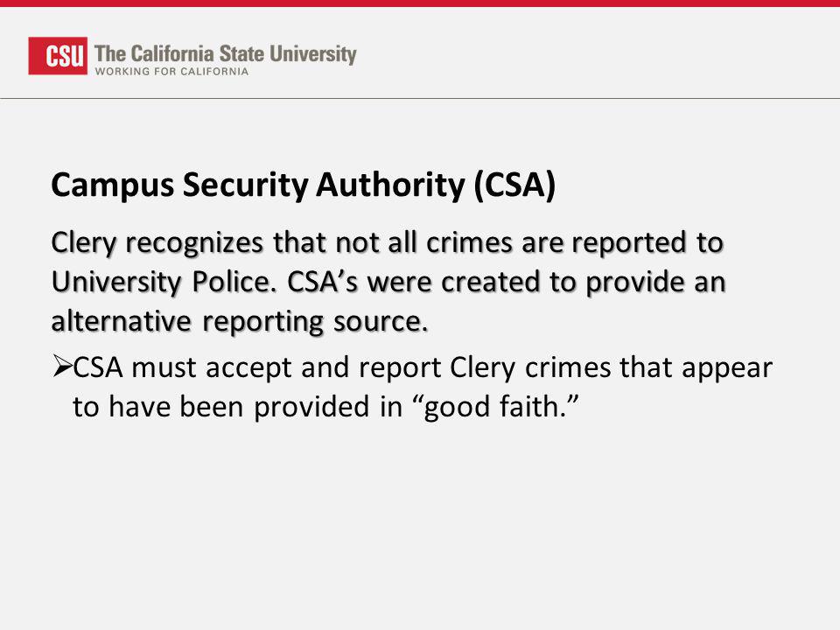Click the phrase 'alternative reporting source.'
The image size is (840, 630).
point(240,321)
